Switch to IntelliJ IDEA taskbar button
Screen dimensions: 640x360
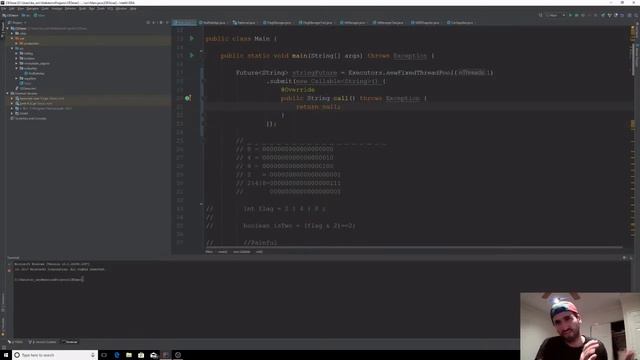click(x=166, y=355)
